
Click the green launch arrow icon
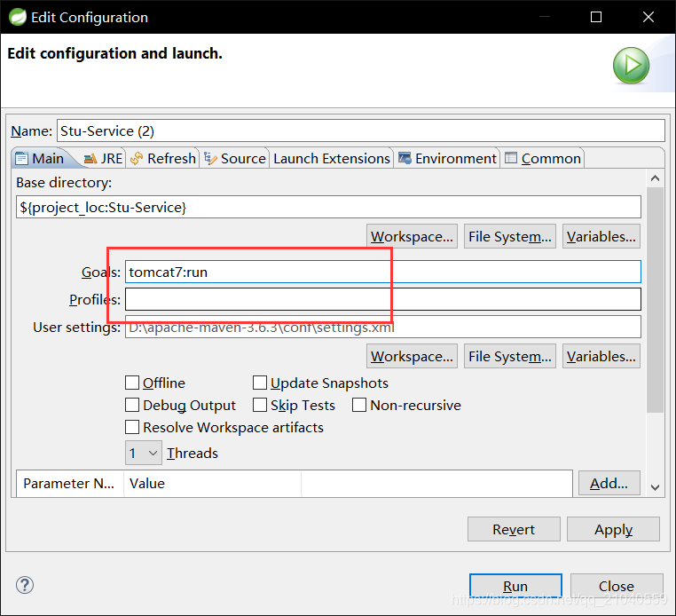click(631, 66)
